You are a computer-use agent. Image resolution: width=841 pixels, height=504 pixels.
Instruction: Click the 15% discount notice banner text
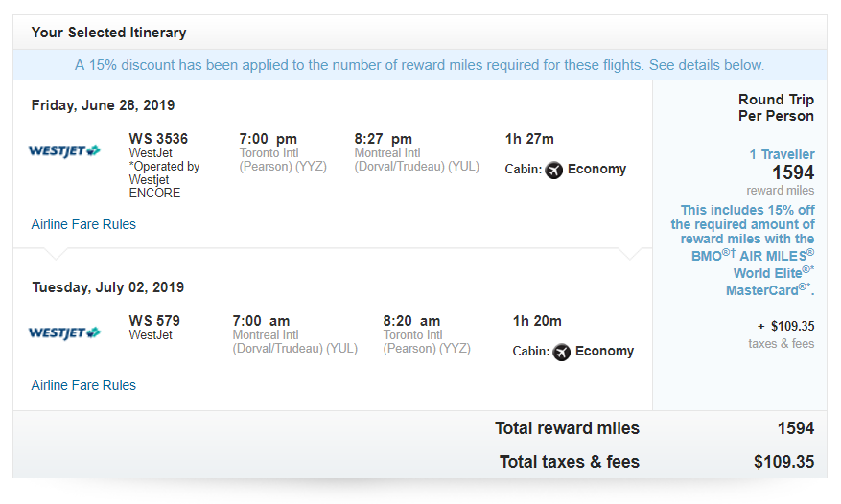419,65
